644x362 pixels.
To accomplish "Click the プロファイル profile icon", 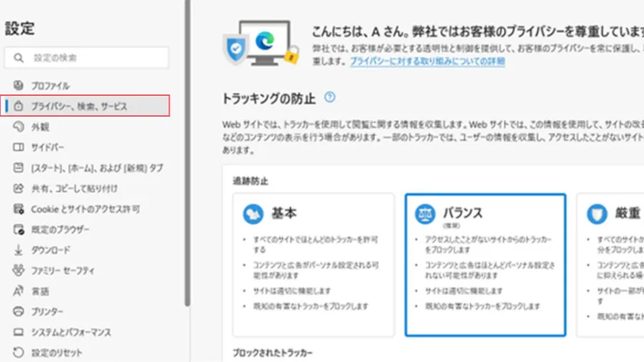I will 19,85.
